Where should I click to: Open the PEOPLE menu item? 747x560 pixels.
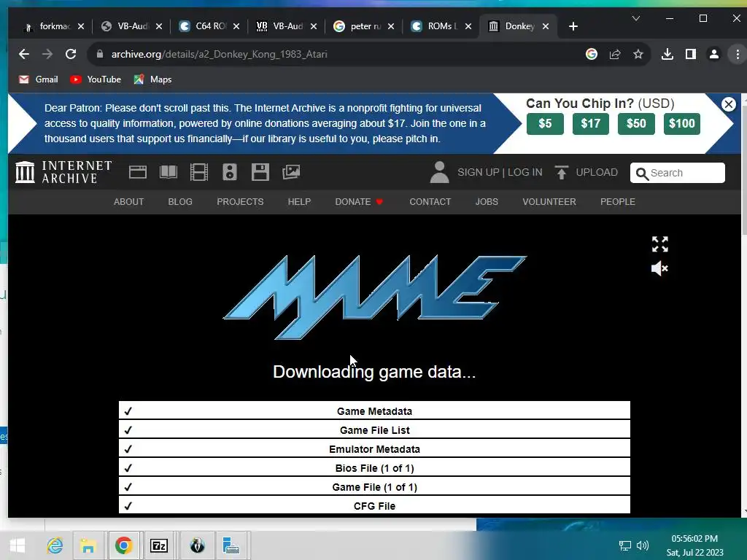[x=617, y=202]
